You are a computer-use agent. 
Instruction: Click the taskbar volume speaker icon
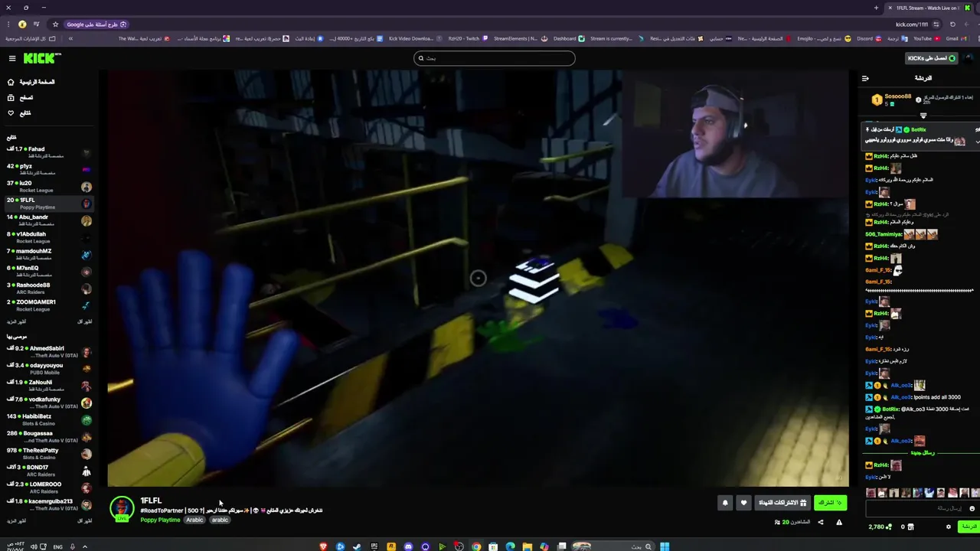34,546
